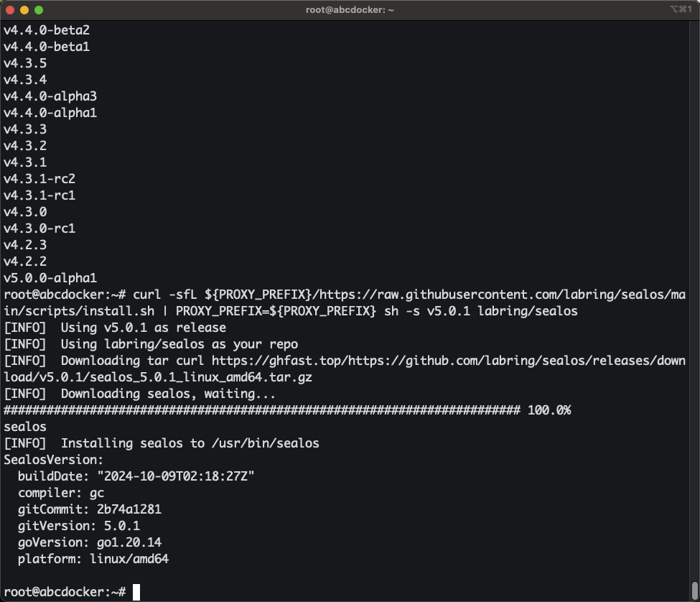Image resolution: width=700 pixels, height=602 pixels.
Task: Click the hash progress bar
Action: [262, 410]
